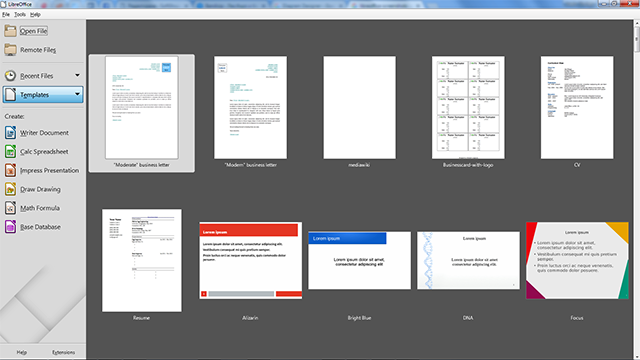This screenshot has width=640, height=360.
Task: Select the DNA presentation template thumbnail
Action: (x=468, y=260)
